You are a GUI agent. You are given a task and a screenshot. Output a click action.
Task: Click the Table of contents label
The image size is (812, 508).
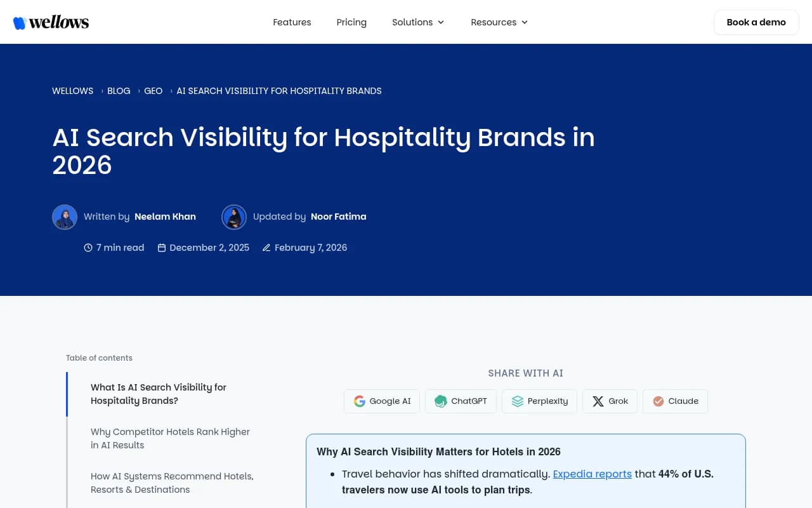coord(99,358)
